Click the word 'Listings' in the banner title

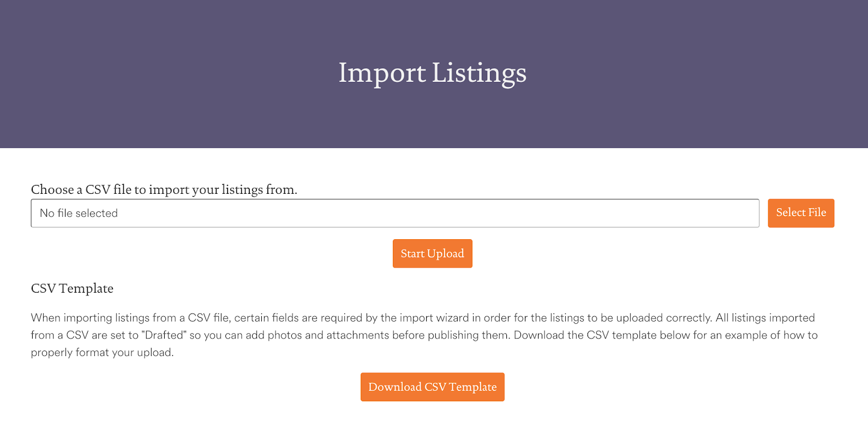(479, 73)
